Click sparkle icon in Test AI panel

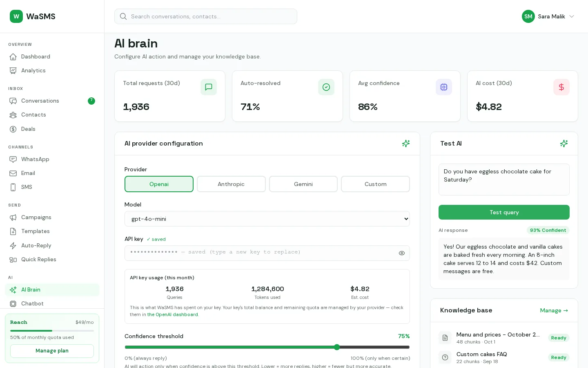(x=564, y=144)
